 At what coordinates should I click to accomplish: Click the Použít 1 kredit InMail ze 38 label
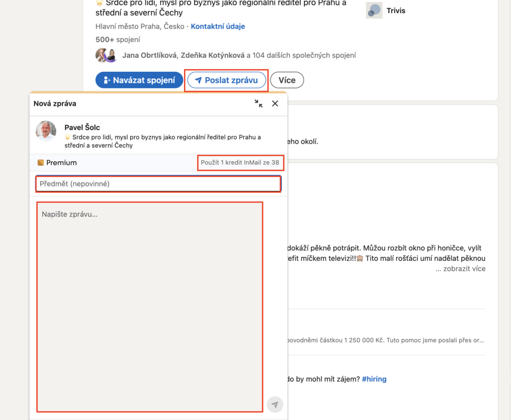(240, 163)
